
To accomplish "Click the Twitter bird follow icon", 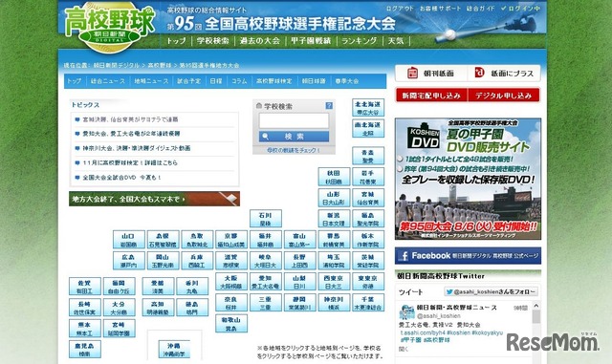I will 449,291.
